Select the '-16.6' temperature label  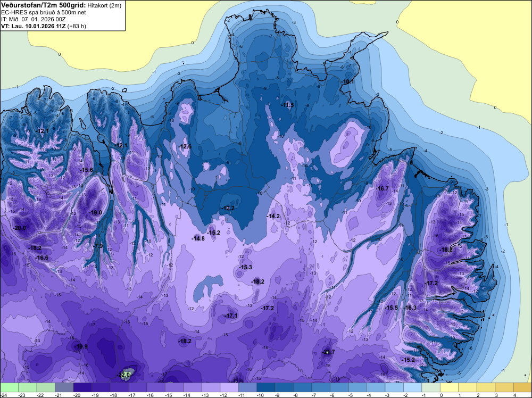41,258
